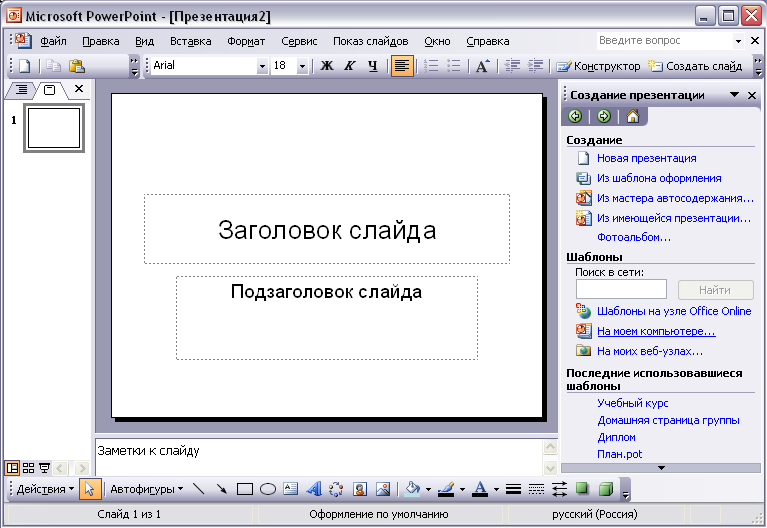Click Из мастера автосодержания link

675,198
